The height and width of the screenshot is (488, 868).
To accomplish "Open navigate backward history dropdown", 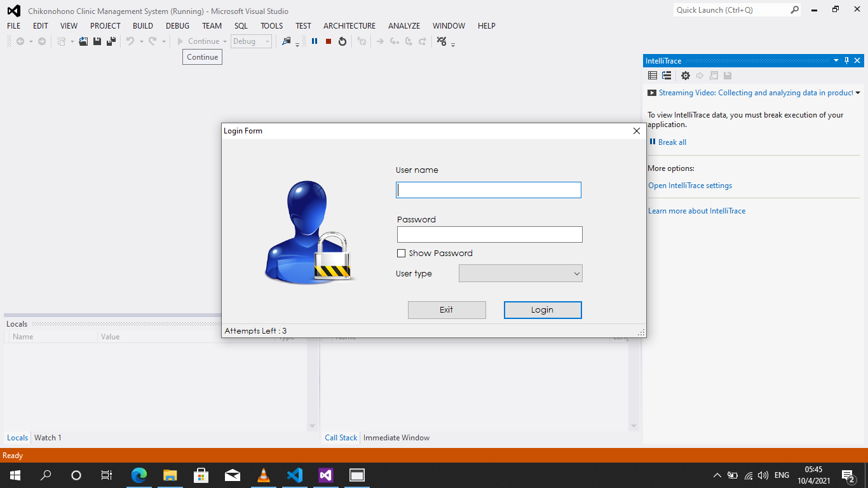I will 31,41.
